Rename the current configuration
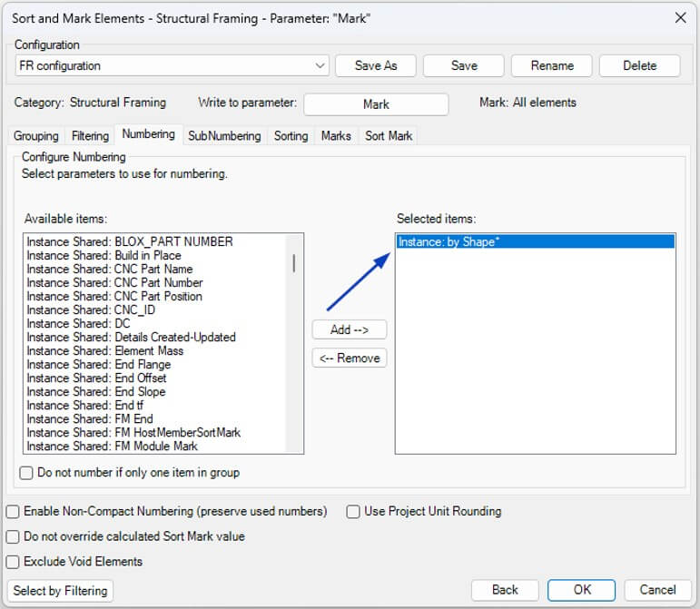Image resolution: width=700 pixels, height=609 pixels. pos(552,65)
